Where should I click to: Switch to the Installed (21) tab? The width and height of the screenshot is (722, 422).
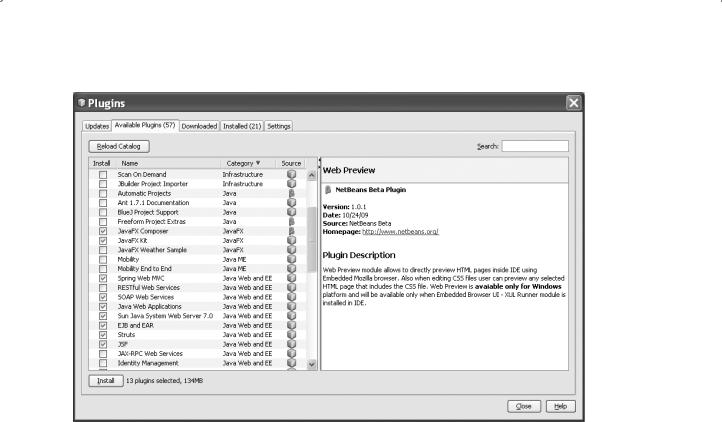(x=242, y=126)
